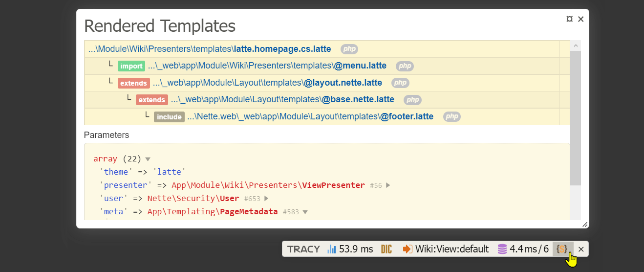
Task: Collapse the array (22) parameters dump
Action: [x=148, y=159]
